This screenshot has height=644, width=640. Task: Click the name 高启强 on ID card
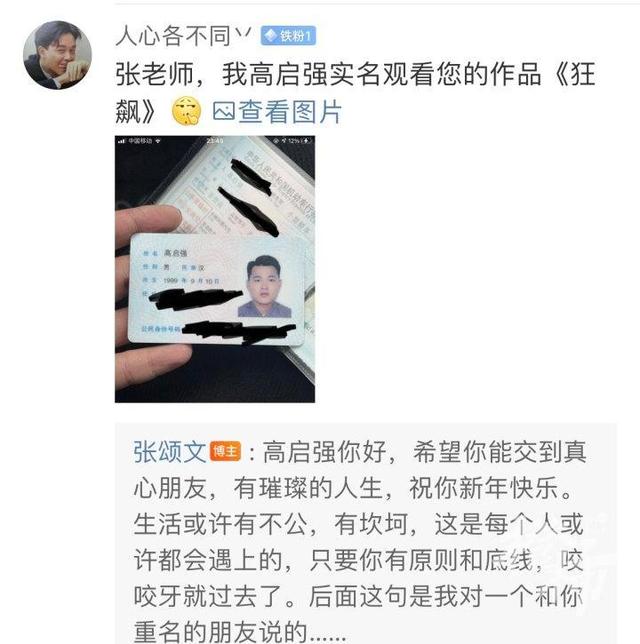176,253
